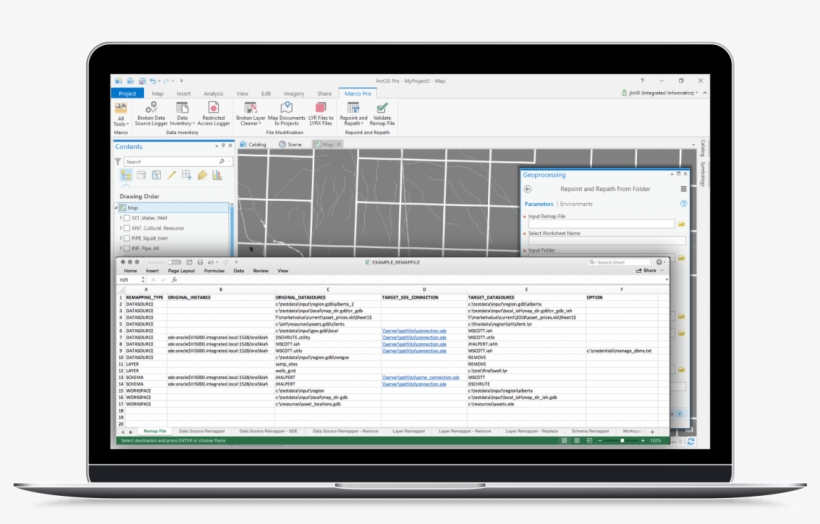Image resolution: width=820 pixels, height=524 pixels.
Task: Switch to the Analysis ribbon tab
Action: point(213,94)
